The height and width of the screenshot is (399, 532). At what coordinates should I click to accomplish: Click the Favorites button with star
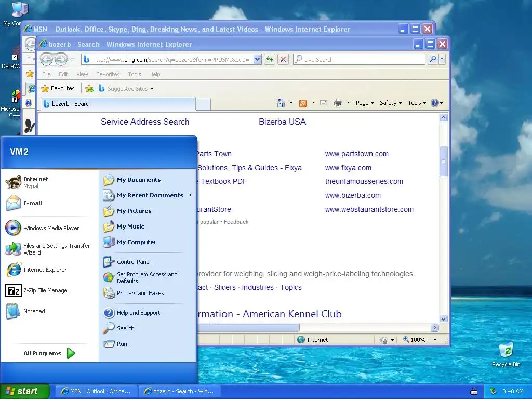click(x=58, y=88)
